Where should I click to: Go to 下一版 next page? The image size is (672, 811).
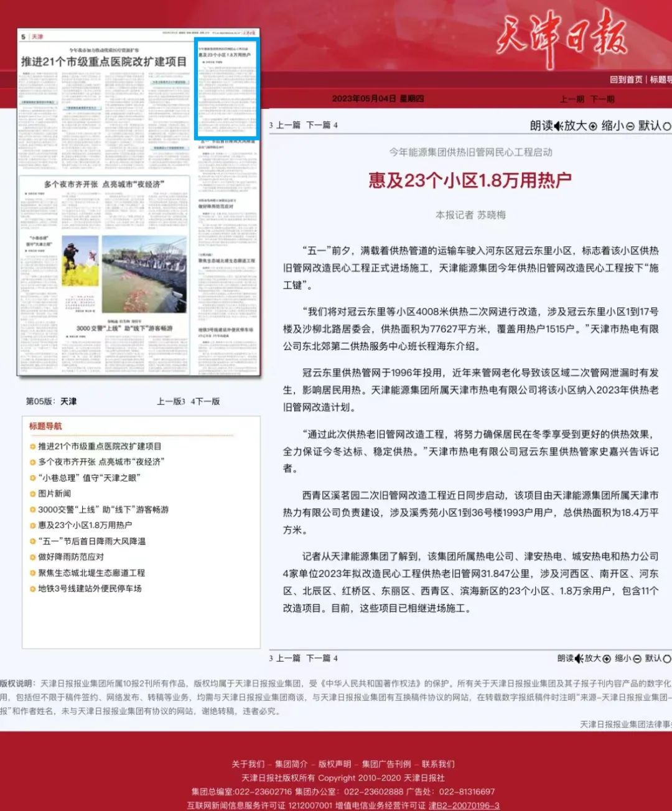point(208,401)
